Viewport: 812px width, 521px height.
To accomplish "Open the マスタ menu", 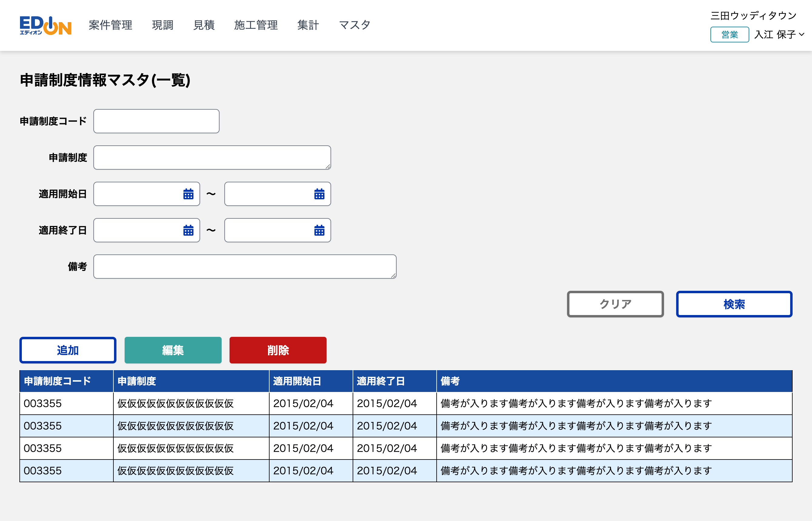I will pyautogui.click(x=354, y=25).
